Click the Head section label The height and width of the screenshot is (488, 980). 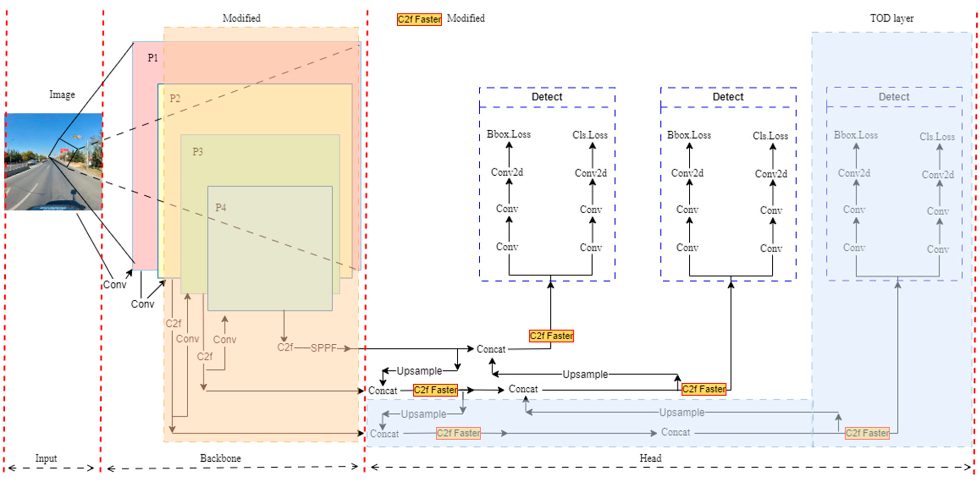tap(650, 458)
